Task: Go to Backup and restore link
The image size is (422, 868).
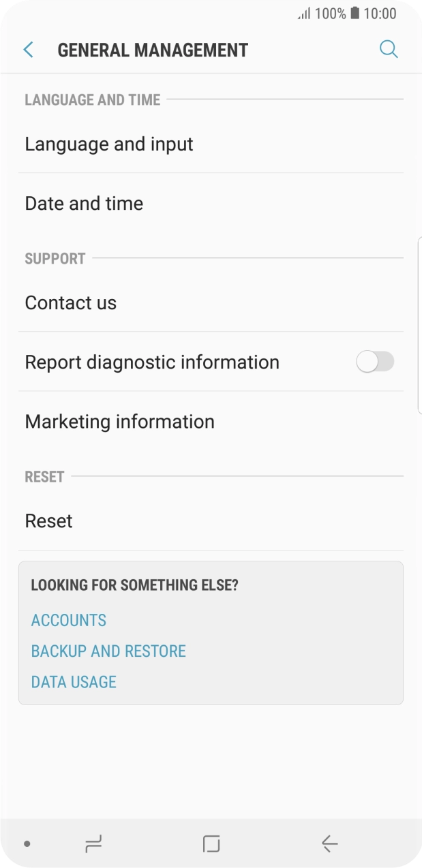Action: (108, 651)
